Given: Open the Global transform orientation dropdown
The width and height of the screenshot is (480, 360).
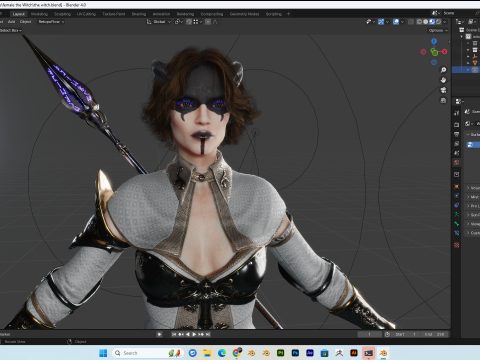Looking at the screenshot, I should pyautogui.click(x=159, y=22).
